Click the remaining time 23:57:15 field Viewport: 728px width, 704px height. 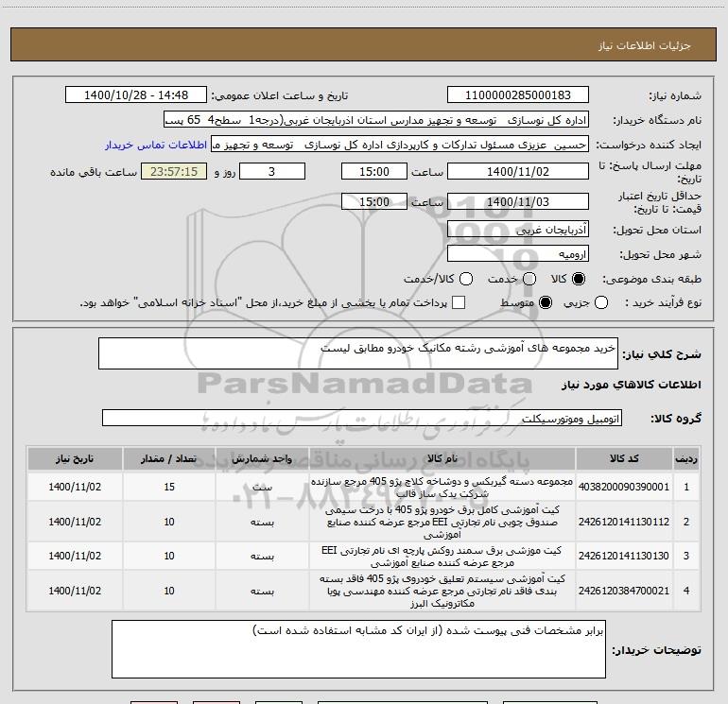tap(174, 171)
